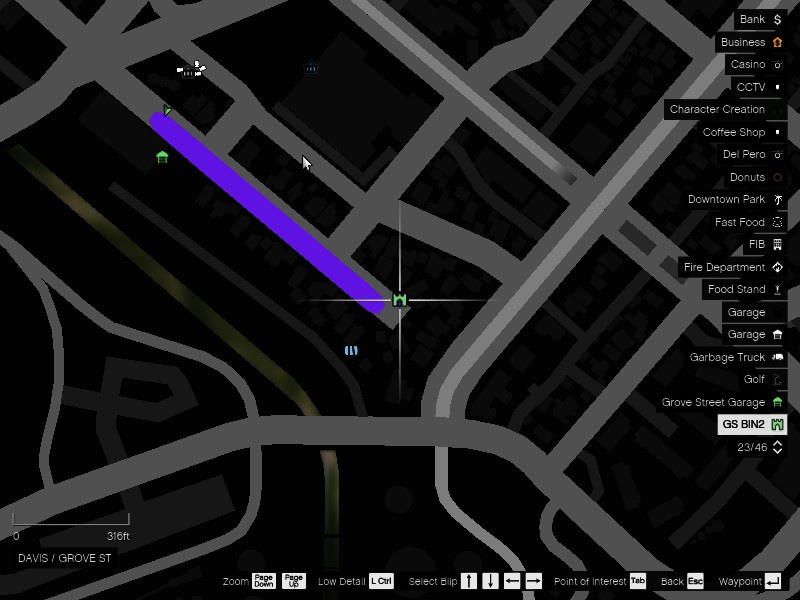Click the Fire Department diamond icon

click(x=777, y=267)
